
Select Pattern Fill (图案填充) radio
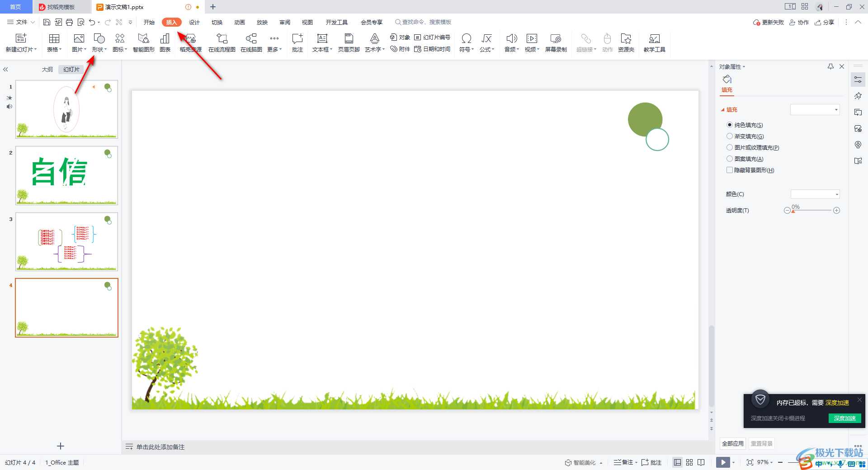click(x=730, y=159)
